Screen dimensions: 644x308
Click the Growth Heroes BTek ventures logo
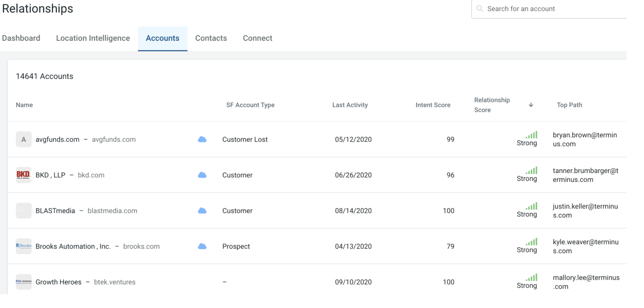[x=24, y=282]
